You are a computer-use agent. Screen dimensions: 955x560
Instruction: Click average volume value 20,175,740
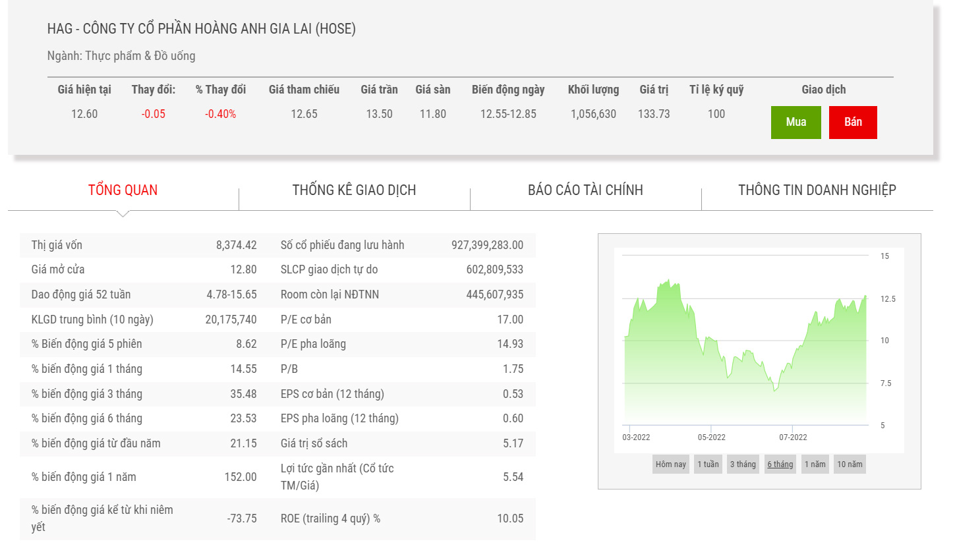pyautogui.click(x=231, y=320)
